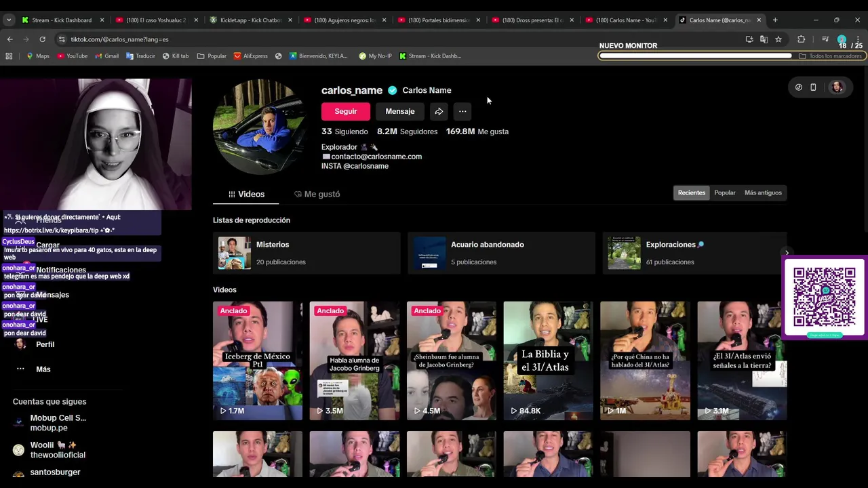
Task: Bookmark this page with the star icon
Action: click(x=778, y=39)
